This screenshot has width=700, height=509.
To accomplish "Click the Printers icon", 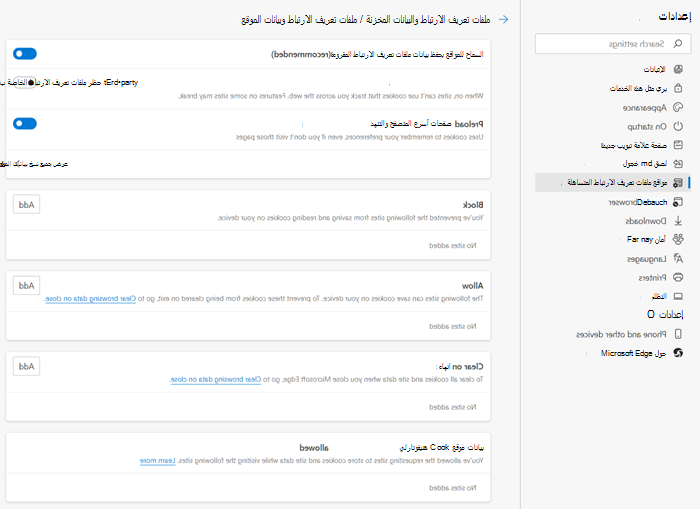I will point(678,277).
